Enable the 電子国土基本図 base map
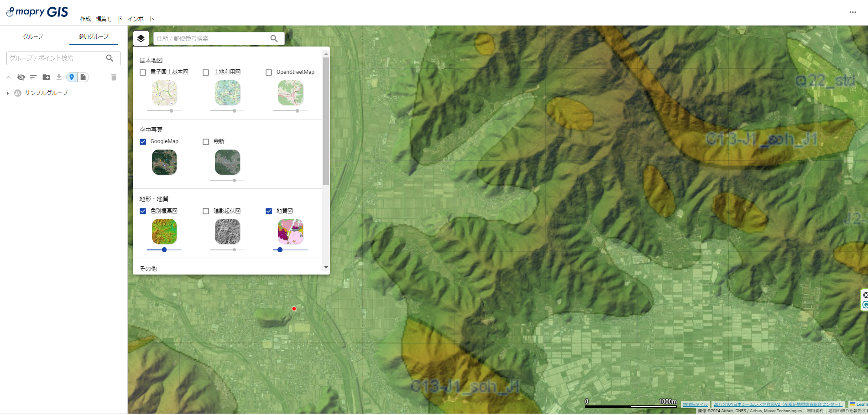868x415 pixels. pos(143,72)
